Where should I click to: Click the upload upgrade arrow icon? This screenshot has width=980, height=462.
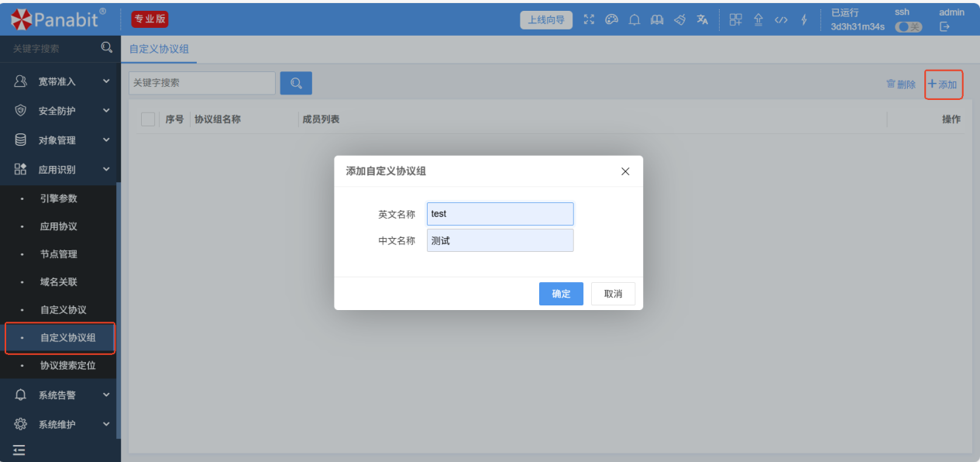[758, 20]
